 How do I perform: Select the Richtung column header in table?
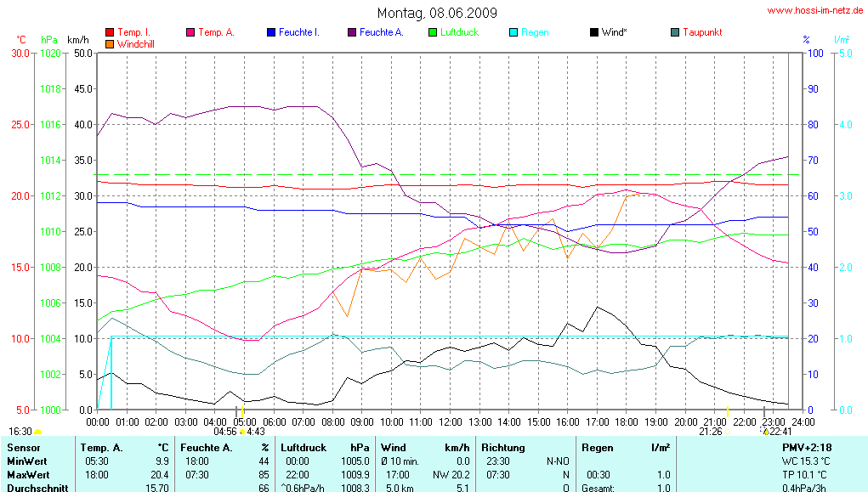coord(502,447)
